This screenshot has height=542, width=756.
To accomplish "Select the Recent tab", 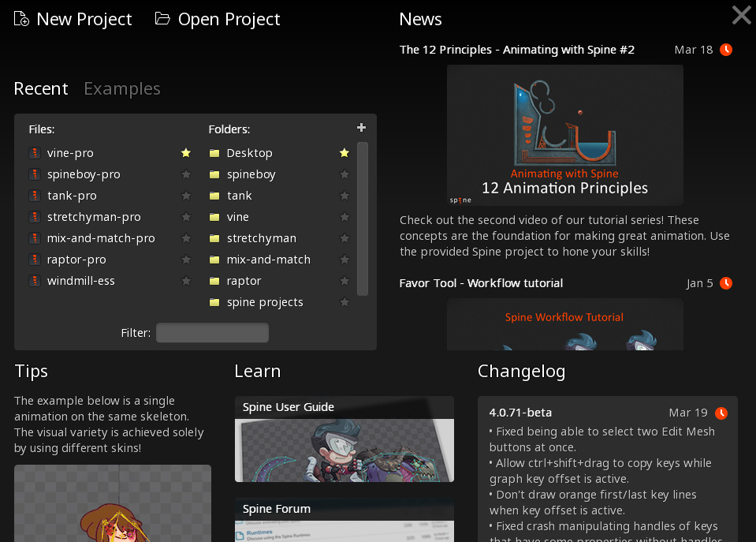I will click(x=41, y=89).
